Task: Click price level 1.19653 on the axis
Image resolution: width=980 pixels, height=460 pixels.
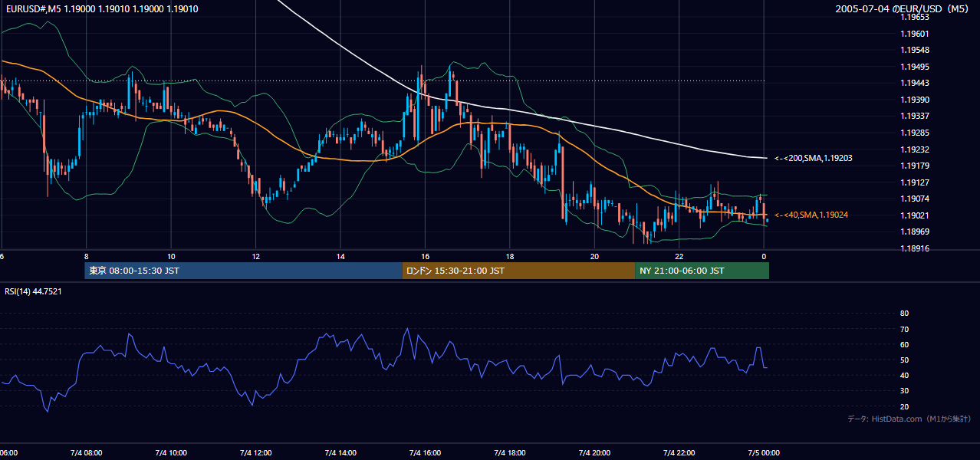Action: 914,18
